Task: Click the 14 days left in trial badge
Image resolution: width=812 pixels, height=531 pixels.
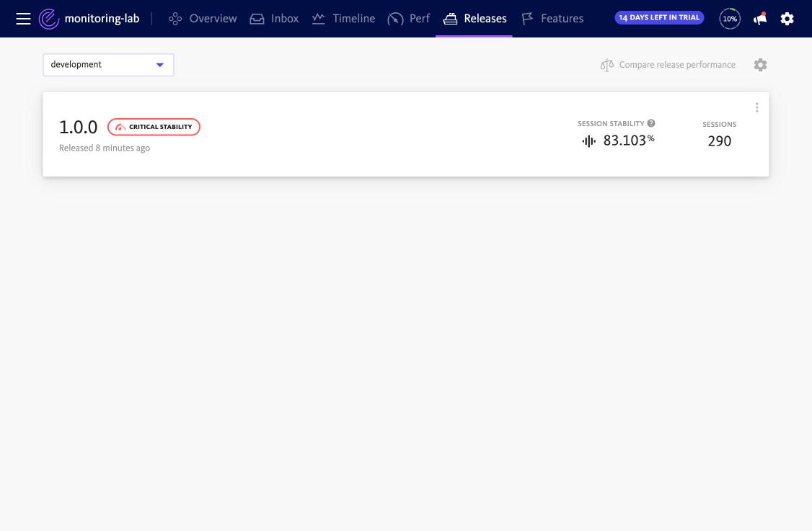Action: [x=658, y=17]
